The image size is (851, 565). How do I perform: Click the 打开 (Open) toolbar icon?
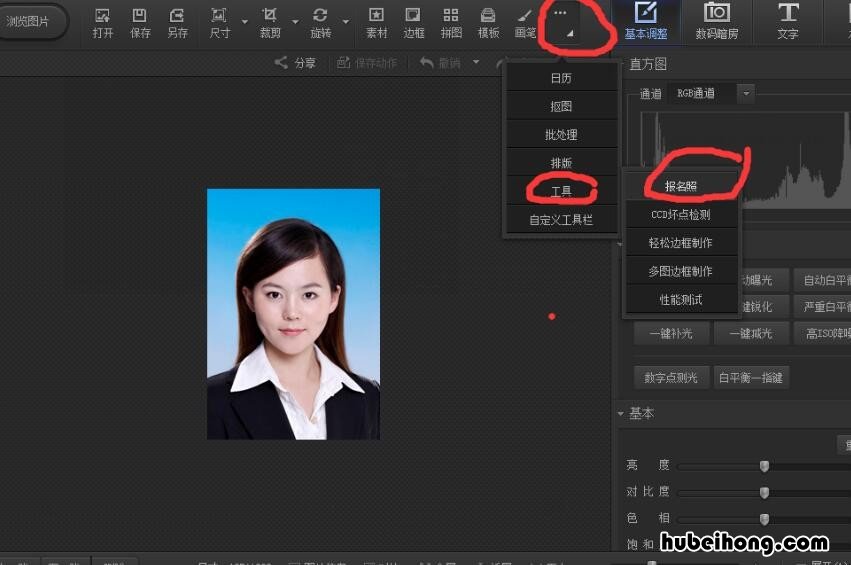(103, 23)
